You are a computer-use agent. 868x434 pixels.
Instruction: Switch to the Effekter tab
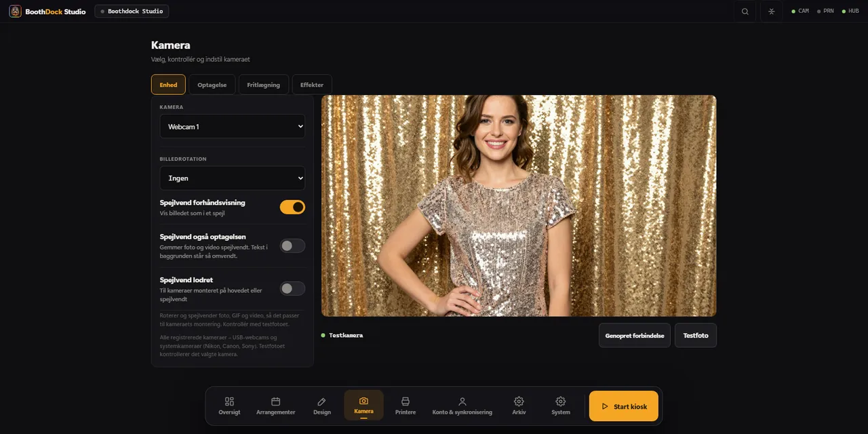(312, 85)
